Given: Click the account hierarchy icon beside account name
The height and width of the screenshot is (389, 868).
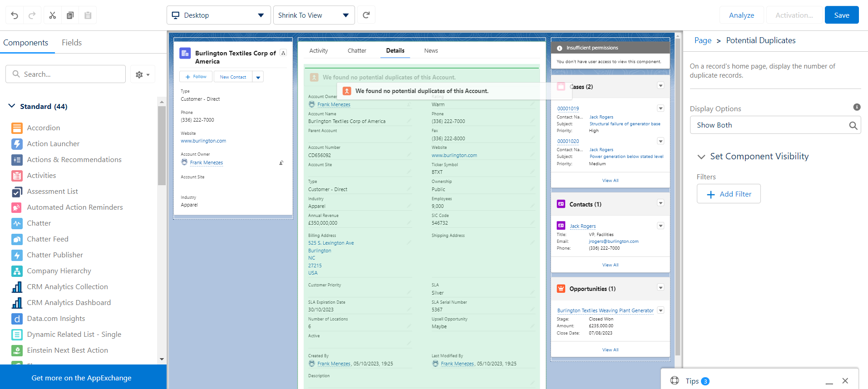Looking at the screenshot, I should coord(283,53).
